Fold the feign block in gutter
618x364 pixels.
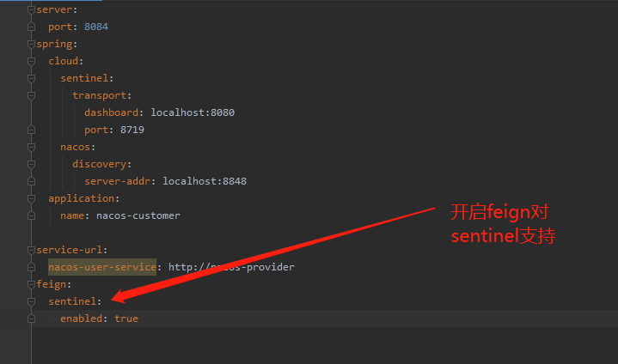coord(32,284)
